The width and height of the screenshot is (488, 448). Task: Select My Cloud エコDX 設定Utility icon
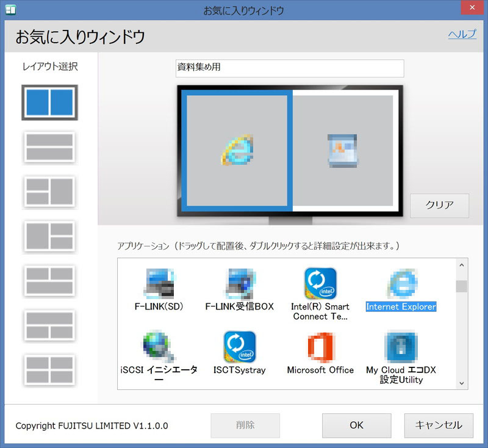click(x=401, y=347)
